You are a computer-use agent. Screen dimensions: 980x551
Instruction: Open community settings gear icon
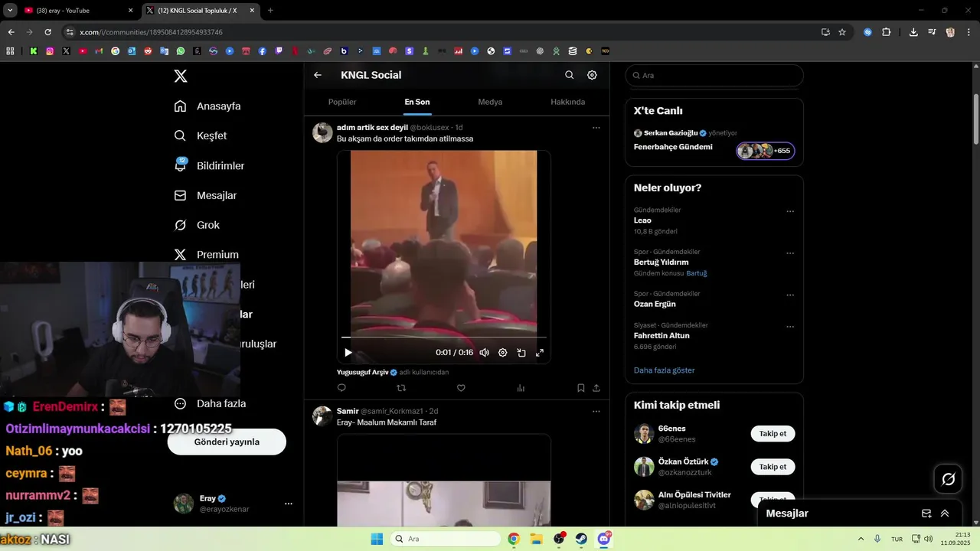[x=592, y=75]
